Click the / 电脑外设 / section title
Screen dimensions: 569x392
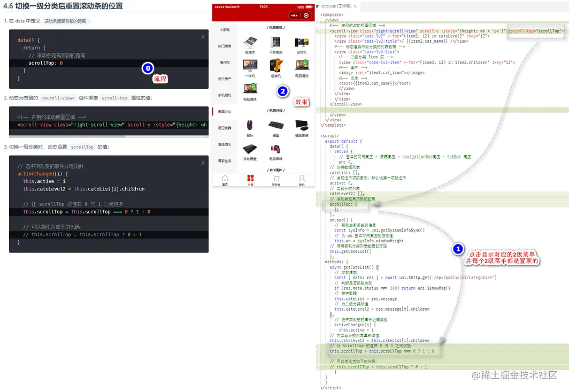pos(276,111)
